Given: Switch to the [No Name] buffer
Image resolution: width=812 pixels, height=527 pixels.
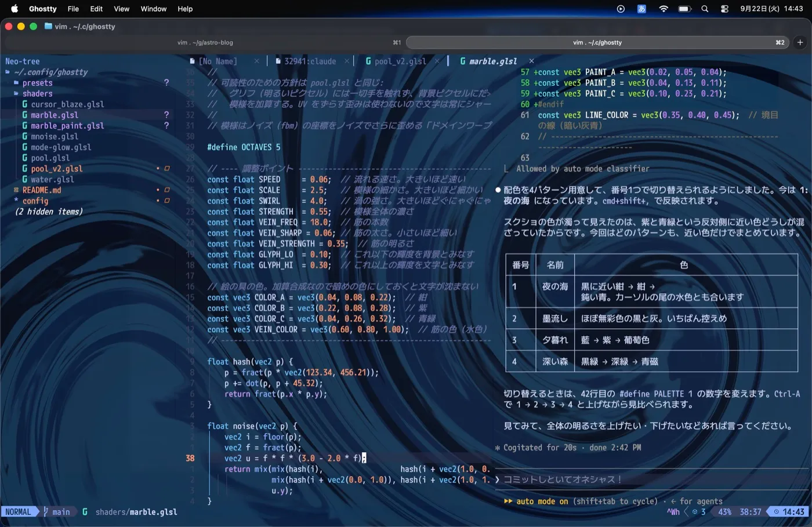Looking at the screenshot, I should pyautogui.click(x=217, y=61).
